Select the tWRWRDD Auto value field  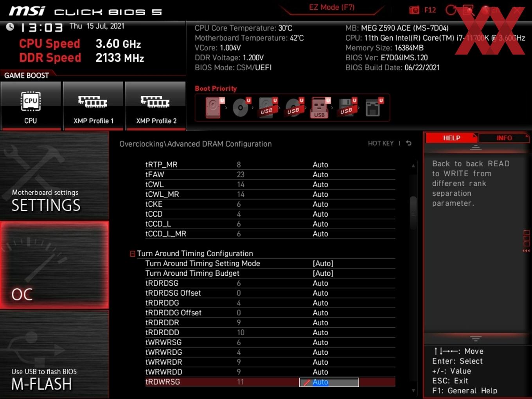(x=320, y=372)
